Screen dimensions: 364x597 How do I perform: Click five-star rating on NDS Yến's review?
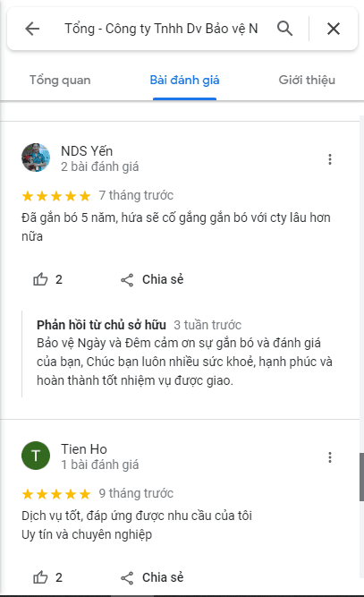point(56,196)
